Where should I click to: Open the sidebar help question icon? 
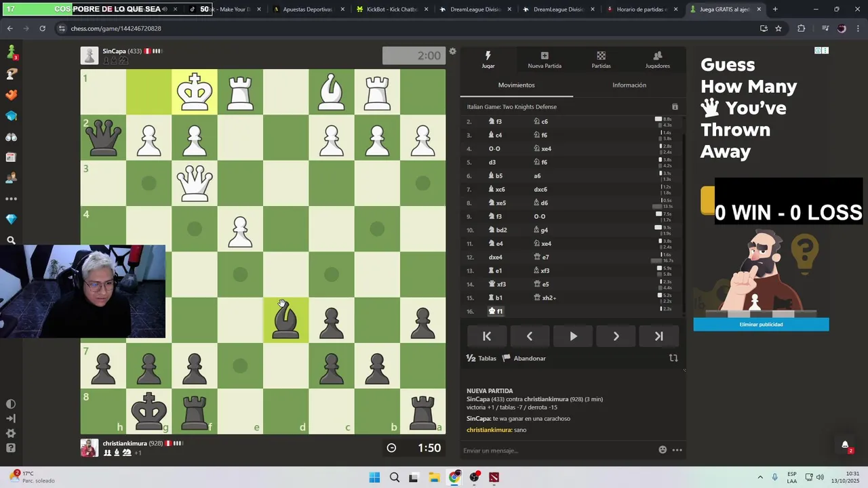point(11,448)
